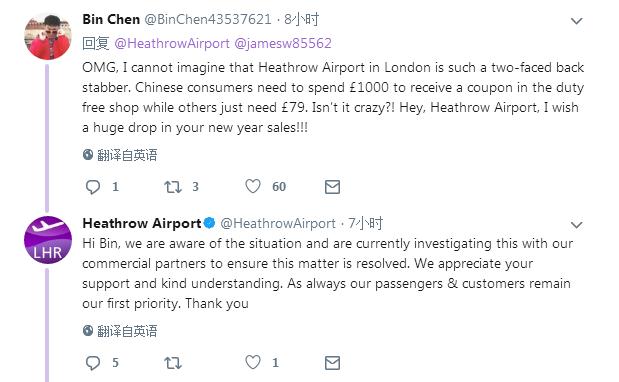Translate Heathrow Airport's tweet from English
619x382 pixels.
tap(120, 331)
